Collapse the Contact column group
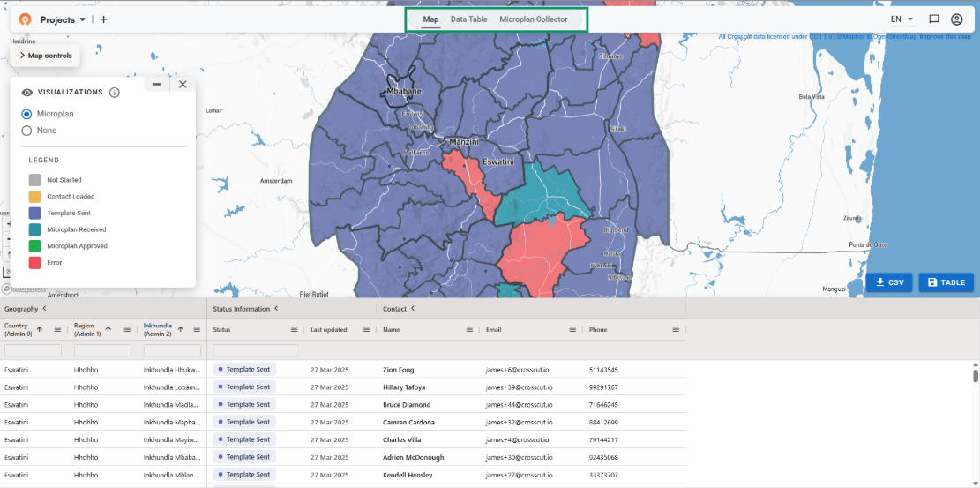 413,309
